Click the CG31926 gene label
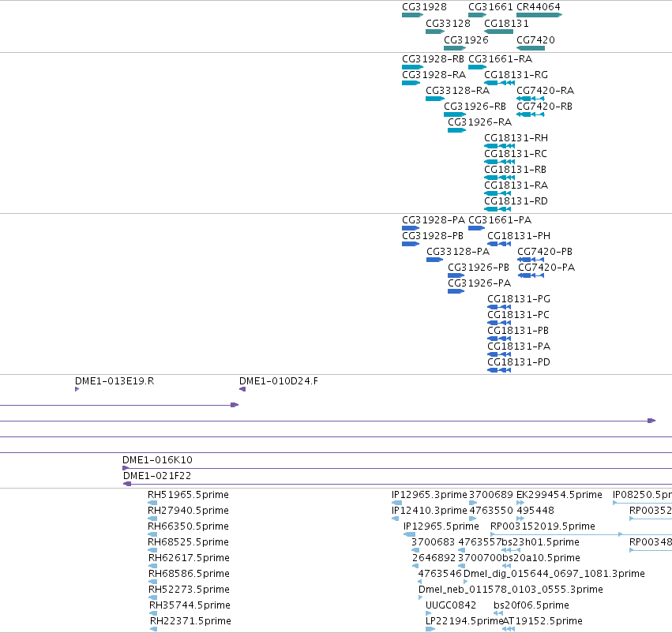672x633 pixels. pos(466,40)
